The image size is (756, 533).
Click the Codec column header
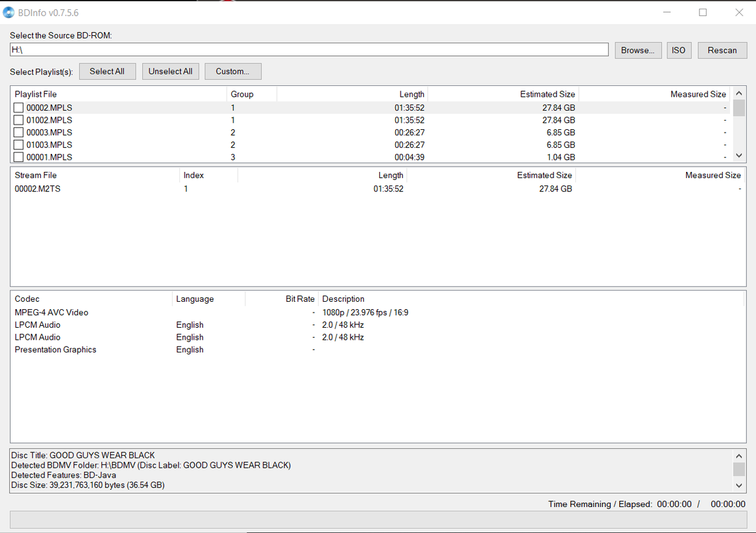[91, 299]
